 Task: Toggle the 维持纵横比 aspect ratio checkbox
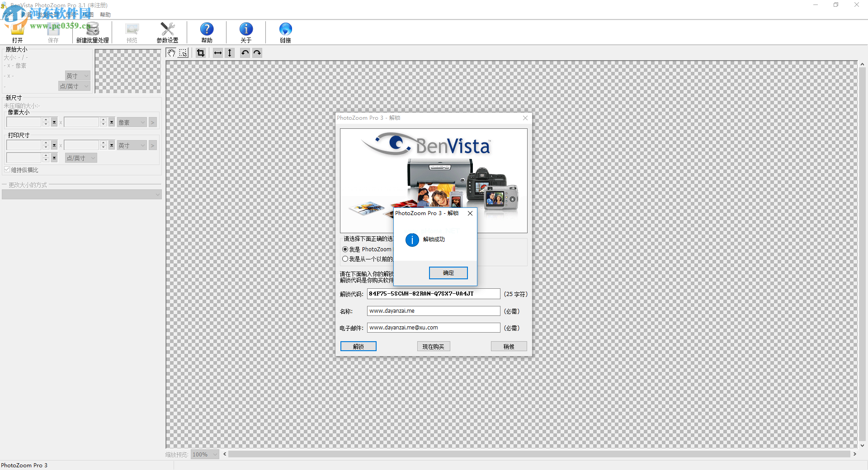7,169
